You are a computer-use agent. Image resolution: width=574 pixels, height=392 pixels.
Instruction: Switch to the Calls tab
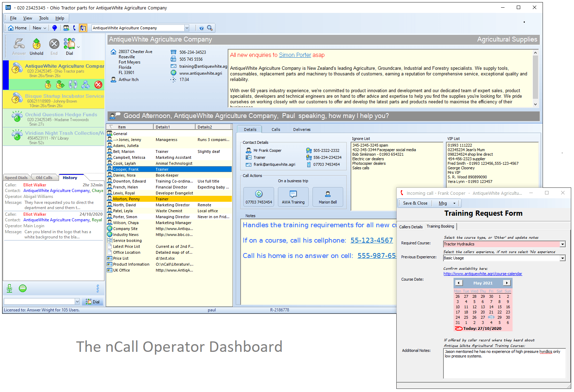276,130
